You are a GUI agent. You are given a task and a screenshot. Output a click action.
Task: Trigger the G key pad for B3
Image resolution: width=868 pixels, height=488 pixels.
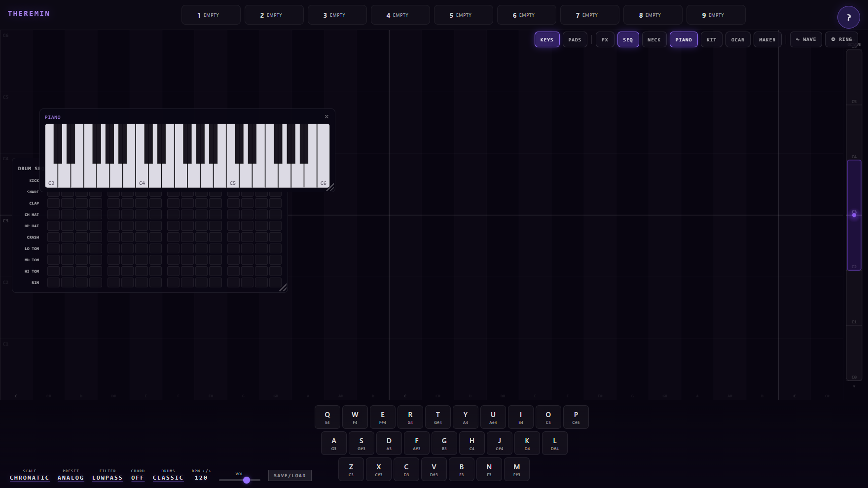click(x=444, y=443)
